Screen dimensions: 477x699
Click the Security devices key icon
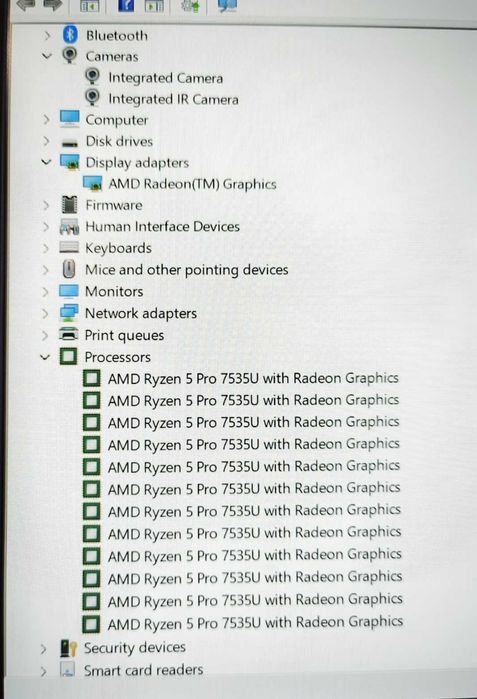[69, 648]
